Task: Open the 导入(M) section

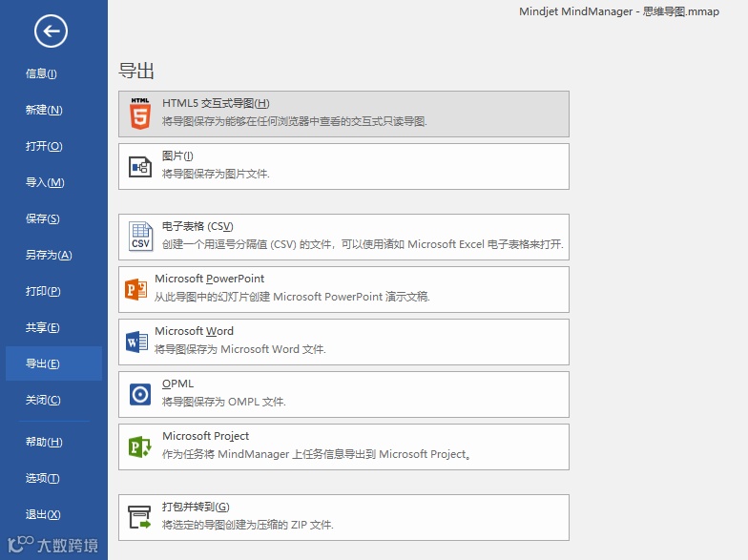Action: tap(45, 182)
